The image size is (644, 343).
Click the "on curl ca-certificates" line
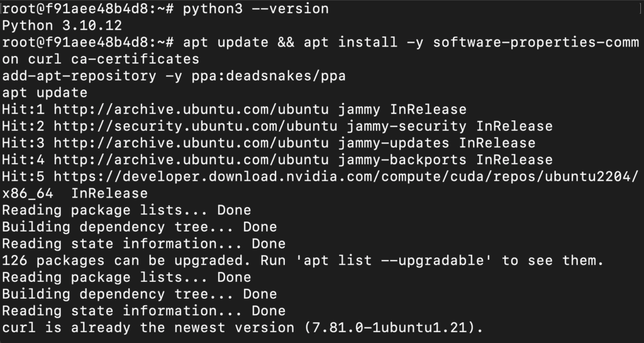101,59
